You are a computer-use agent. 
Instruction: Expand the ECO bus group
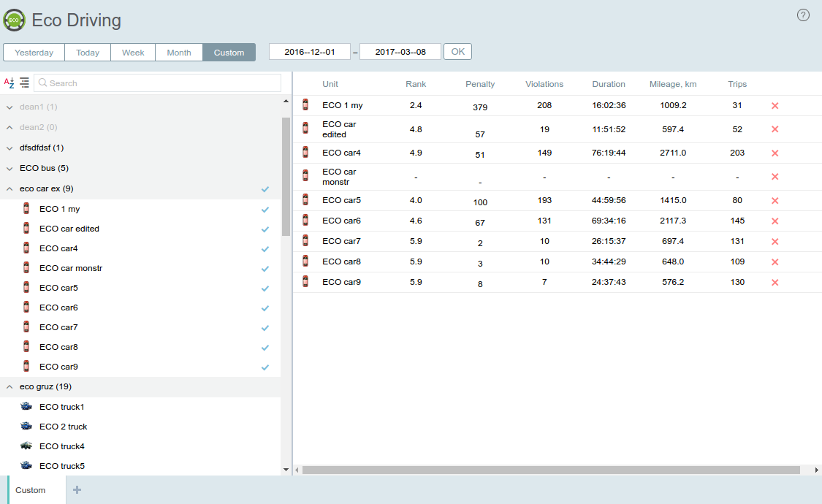[9, 169]
